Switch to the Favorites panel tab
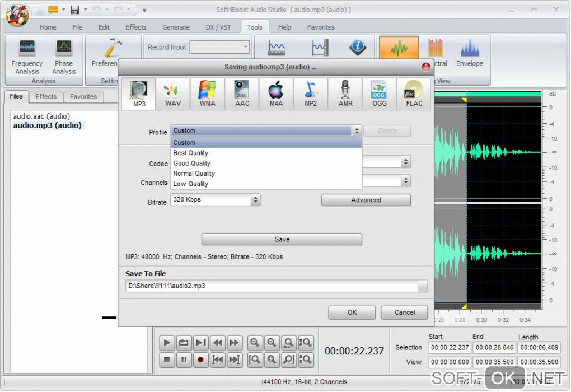 point(83,97)
